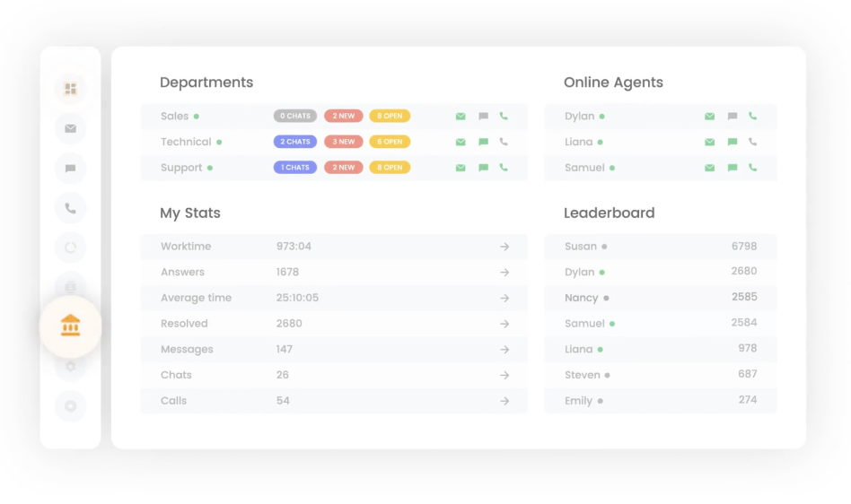
Task: Click the email icon in Technical row
Action: pyautogui.click(x=461, y=142)
